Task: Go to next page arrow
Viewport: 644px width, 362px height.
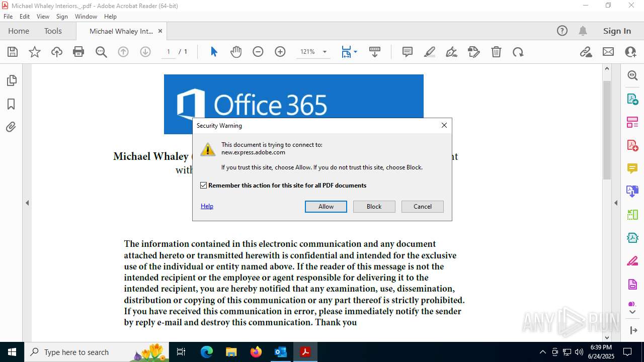Action: 145,52
